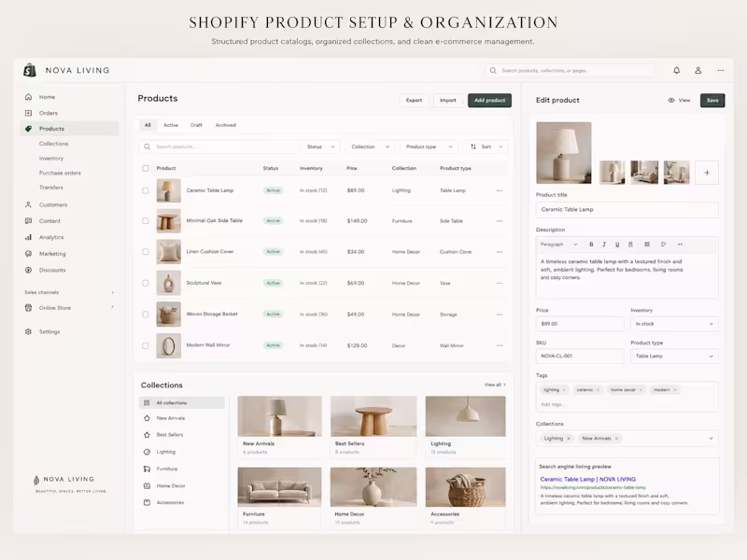This screenshot has height=560, width=747.
Task: Open row actions for Modern Wall Mirror
Action: pos(500,345)
